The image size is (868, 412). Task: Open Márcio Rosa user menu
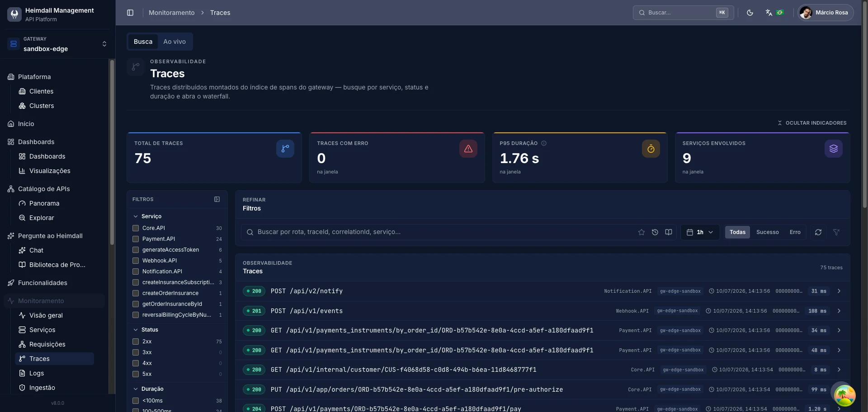coord(826,13)
